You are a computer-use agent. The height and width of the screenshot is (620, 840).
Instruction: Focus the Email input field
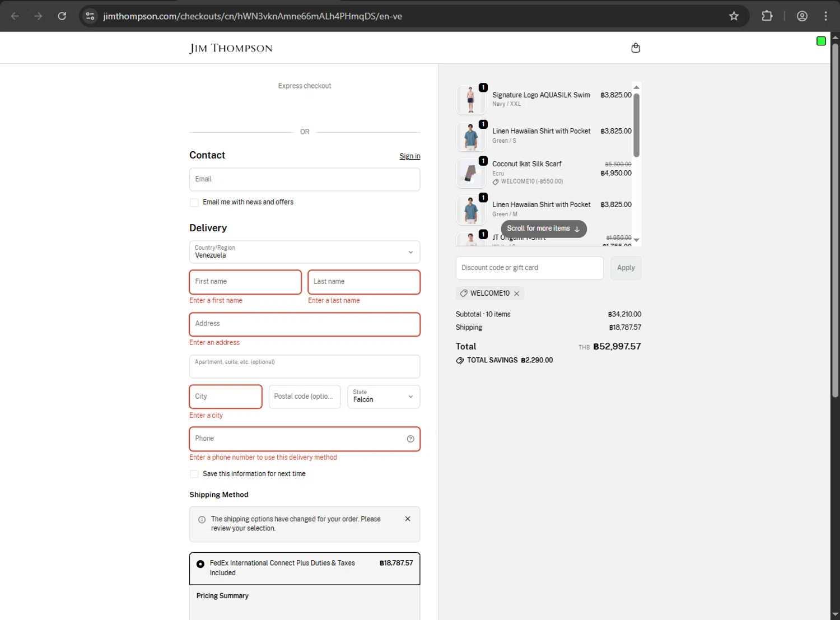tap(305, 179)
